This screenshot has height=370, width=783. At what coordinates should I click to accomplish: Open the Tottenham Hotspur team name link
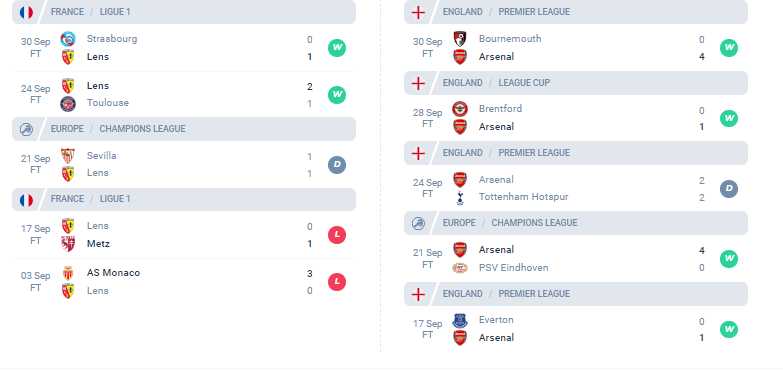click(523, 197)
